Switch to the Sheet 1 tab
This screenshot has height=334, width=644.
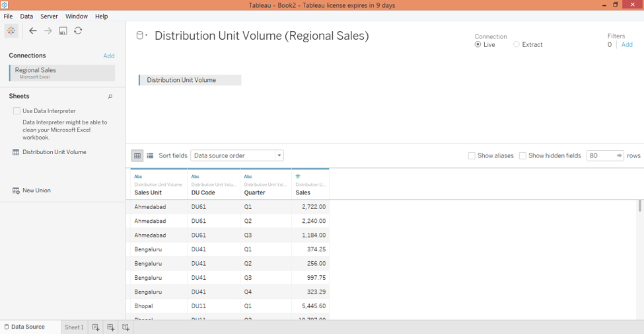(x=74, y=327)
